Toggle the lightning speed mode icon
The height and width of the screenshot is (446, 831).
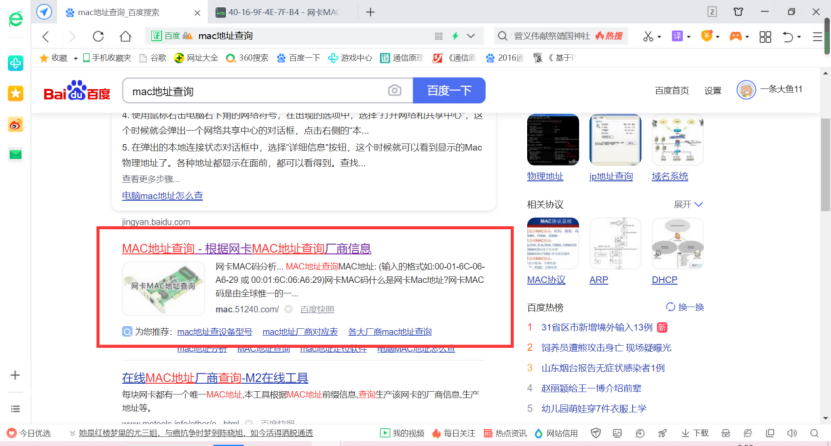pyautogui.click(x=455, y=36)
